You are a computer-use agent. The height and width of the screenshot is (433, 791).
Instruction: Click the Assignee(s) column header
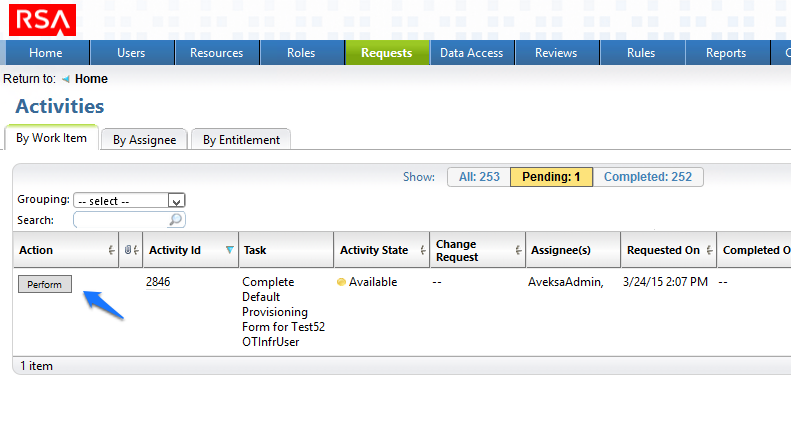(573, 250)
